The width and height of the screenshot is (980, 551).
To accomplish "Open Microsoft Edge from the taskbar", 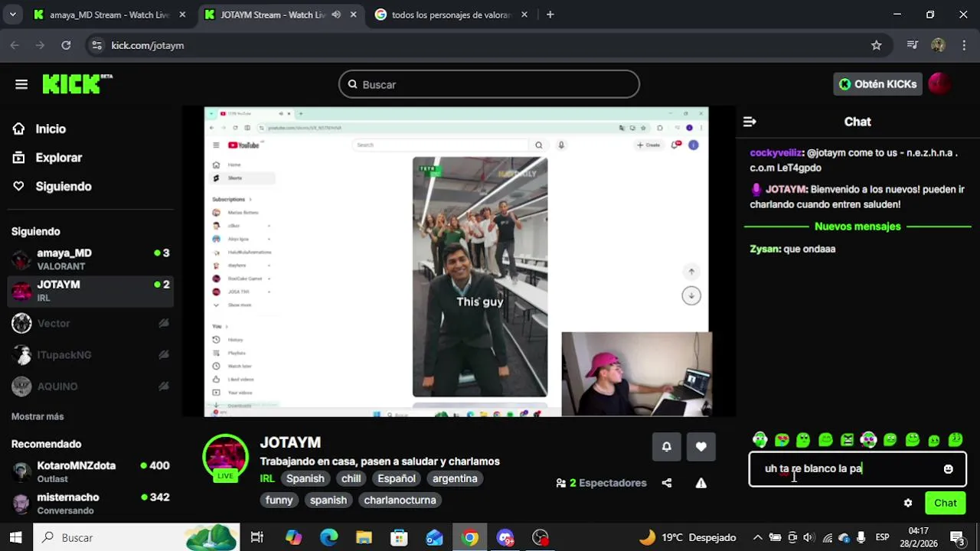I will [x=329, y=537].
